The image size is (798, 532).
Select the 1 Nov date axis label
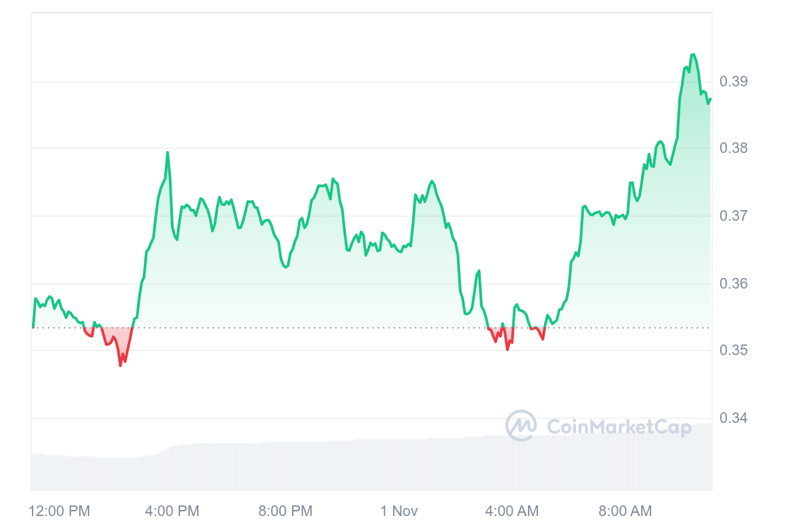(x=399, y=511)
